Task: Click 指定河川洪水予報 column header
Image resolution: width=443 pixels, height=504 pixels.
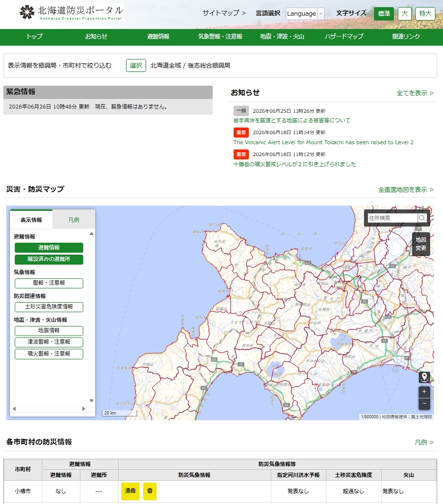Action: (x=298, y=475)
